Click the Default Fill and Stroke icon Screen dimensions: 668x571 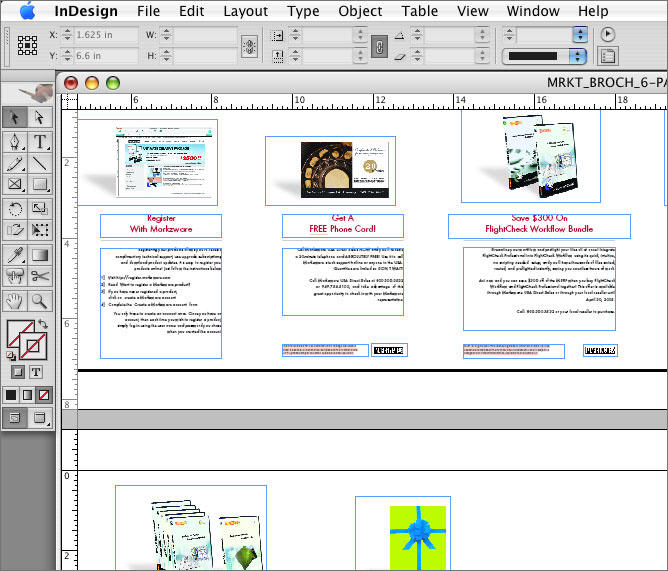pos(11,355)
